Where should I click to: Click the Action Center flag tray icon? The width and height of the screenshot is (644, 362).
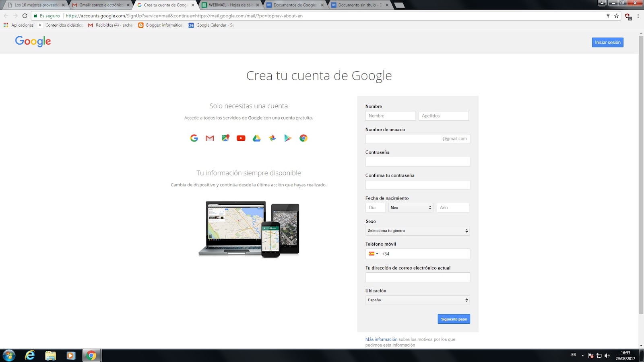(591, 356)
